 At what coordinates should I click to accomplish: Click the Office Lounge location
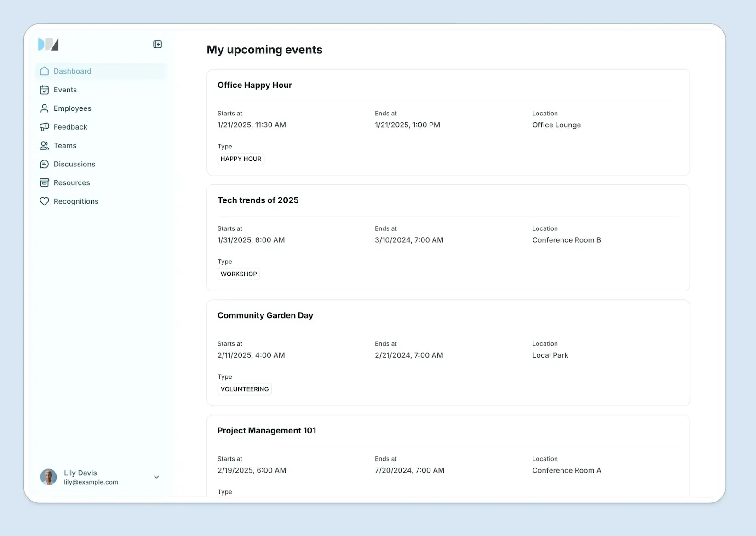556,125
